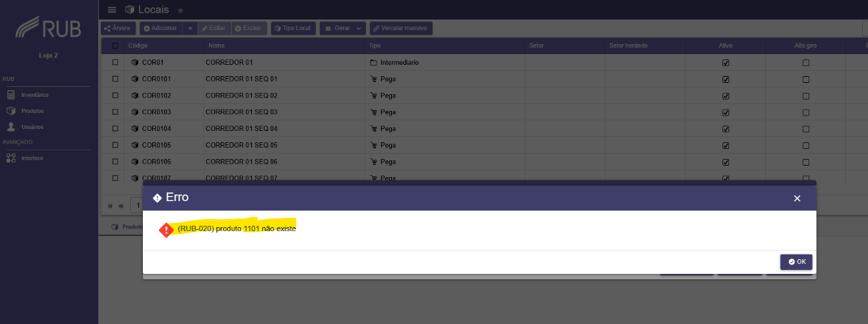868x324 pixels.
Task: Click the folder icon next to Intermediario
Action: (373, 63)
